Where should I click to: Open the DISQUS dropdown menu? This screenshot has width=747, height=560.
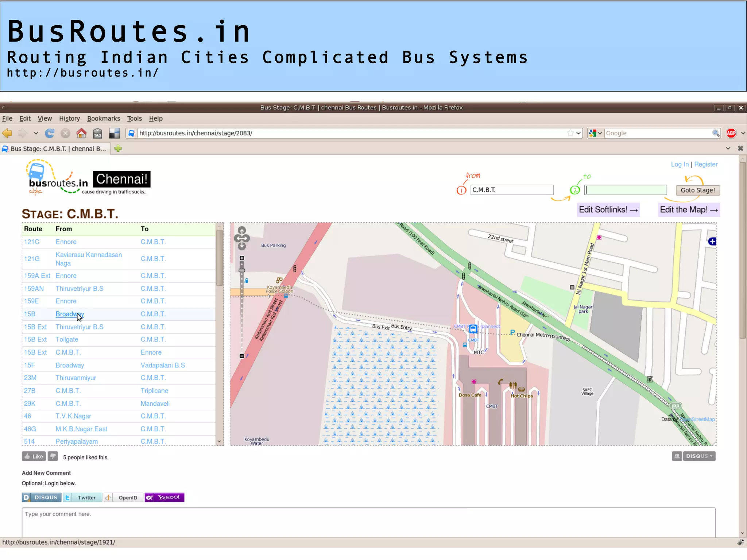[699, 456]
